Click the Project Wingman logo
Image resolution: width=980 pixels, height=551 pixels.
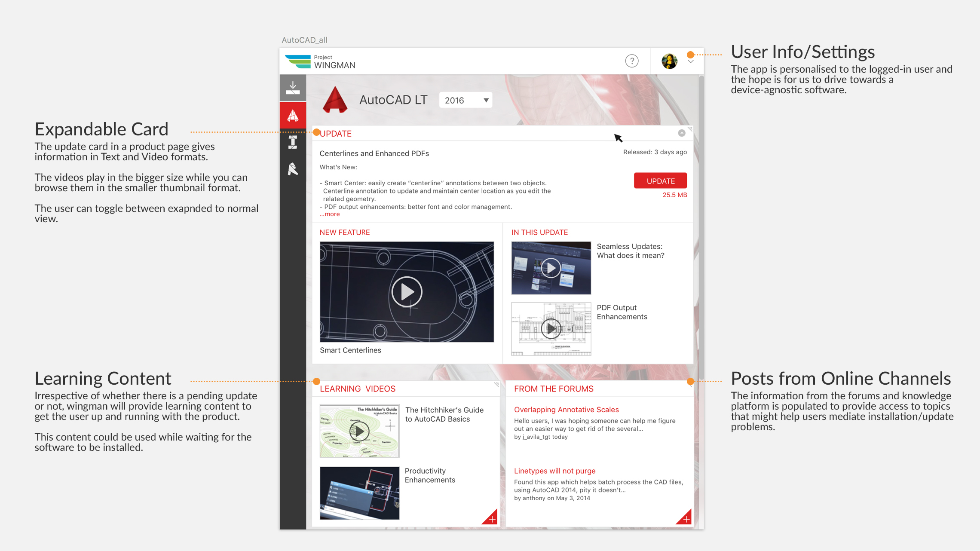320,61
